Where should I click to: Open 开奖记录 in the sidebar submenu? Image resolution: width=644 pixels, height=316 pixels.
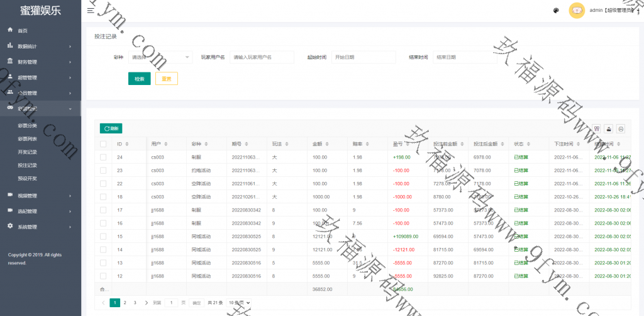click(x=28, y=152)
